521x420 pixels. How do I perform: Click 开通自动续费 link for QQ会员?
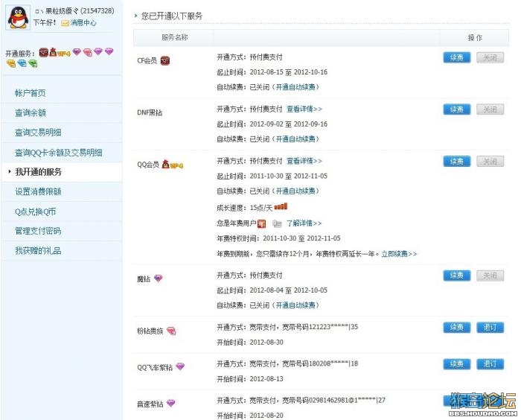[295, 191]
